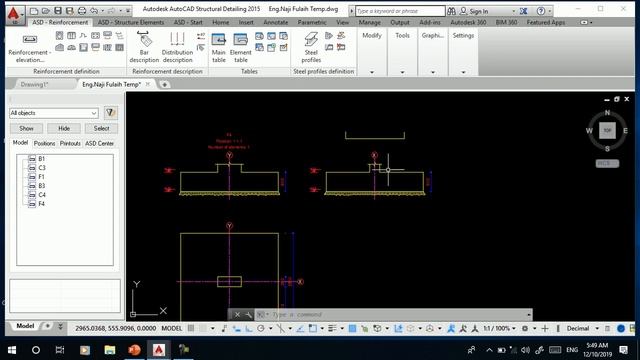Click the filter funnel icon beside All objects

tap(111, 113)
